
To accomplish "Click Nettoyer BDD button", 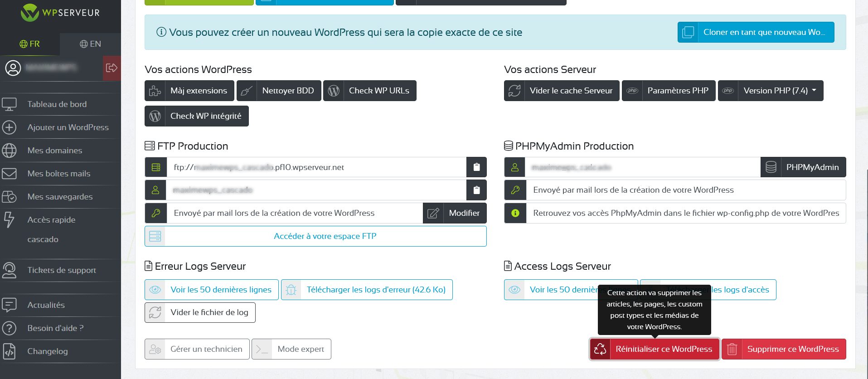I will [x=279, y=91].
